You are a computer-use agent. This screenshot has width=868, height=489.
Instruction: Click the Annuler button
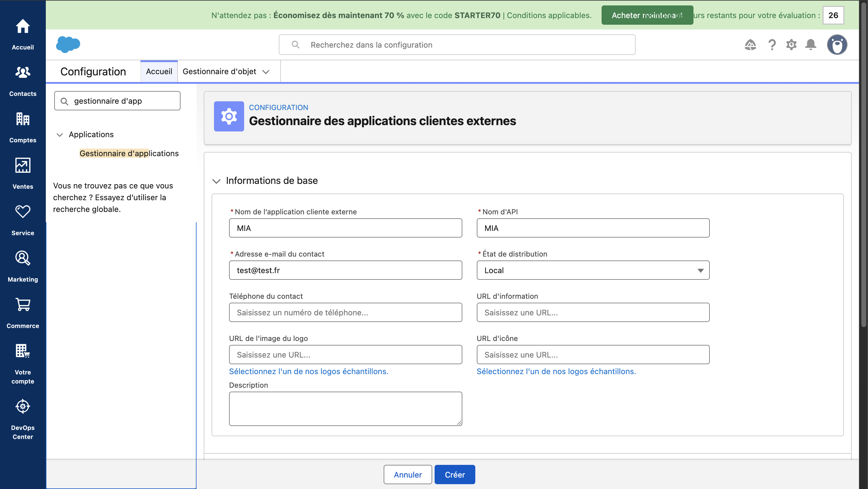(x=408, y=475)
